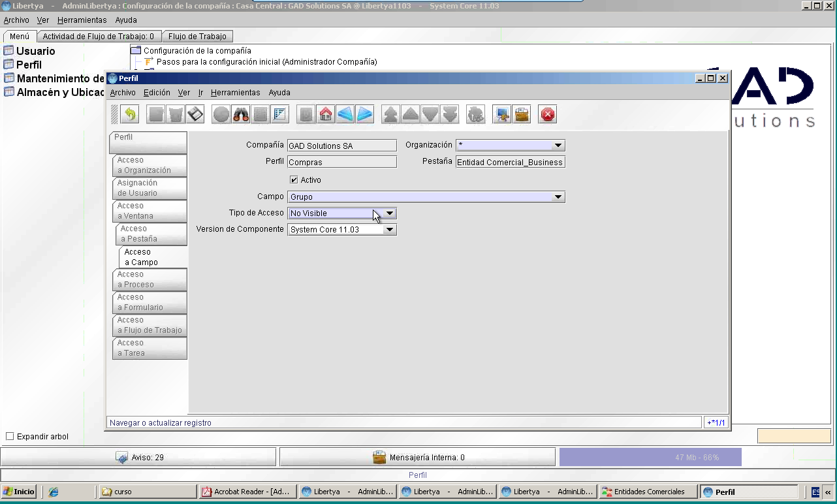This screenshot has height=504, width=837.
Task: Select the Perfil side tab
Action: (x=148, y=142)
